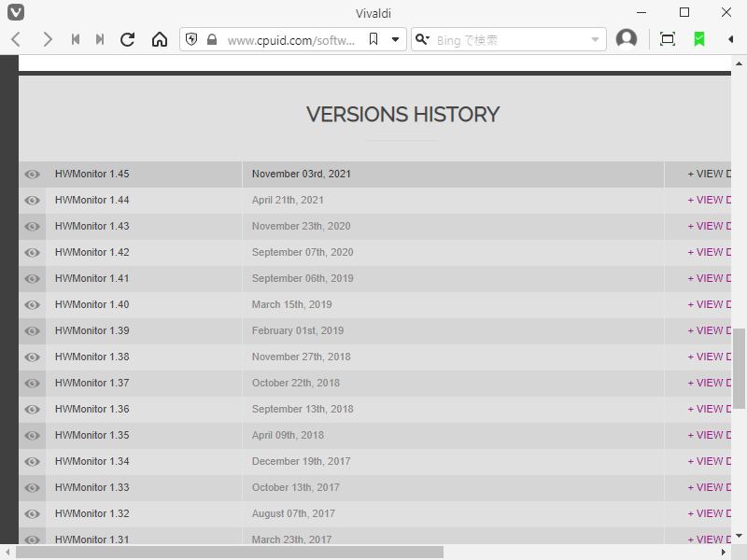Open the tracker blocker shield icon
Viewport: 747px width, 560px height.
191,39
